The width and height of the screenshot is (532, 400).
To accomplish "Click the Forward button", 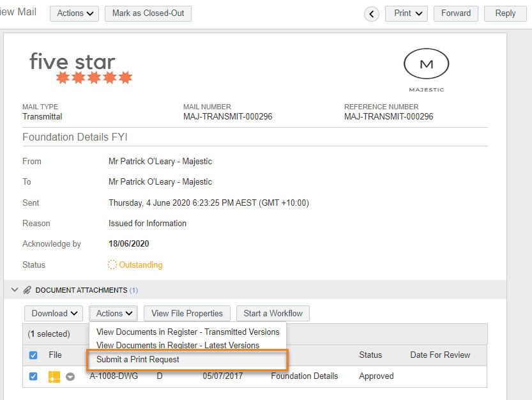I will coord(455,13).
